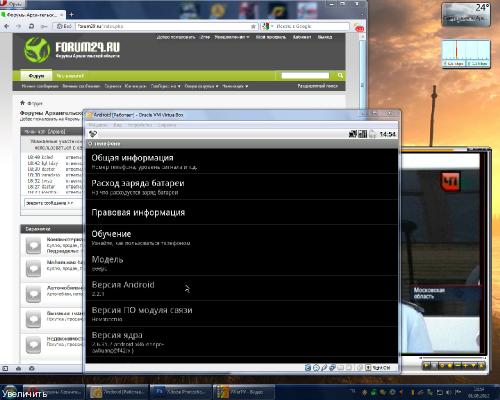Click the taskbar volume icon

pyautogui.click(x=448, y=392)
